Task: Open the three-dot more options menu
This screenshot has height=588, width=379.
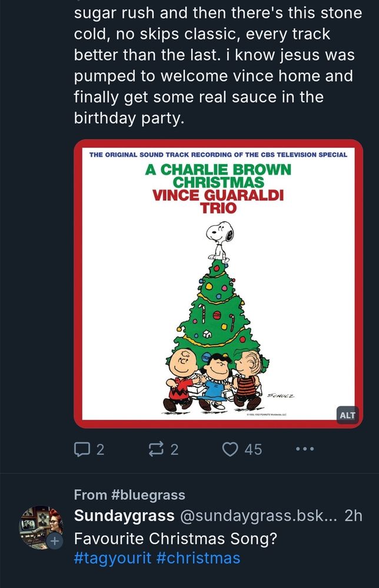Action: (305, 450)
